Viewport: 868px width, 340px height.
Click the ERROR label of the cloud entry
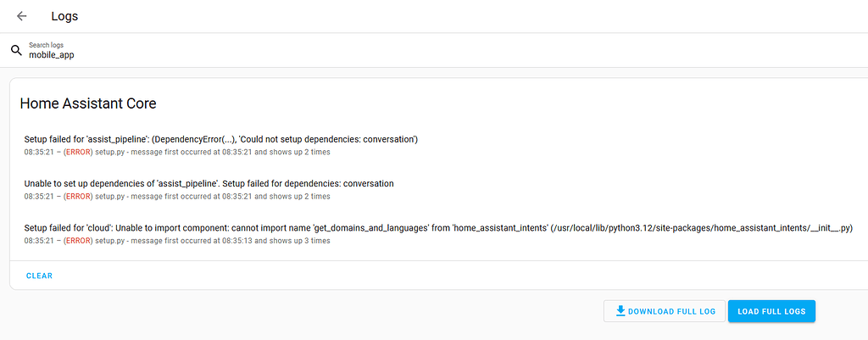(78, 241)
